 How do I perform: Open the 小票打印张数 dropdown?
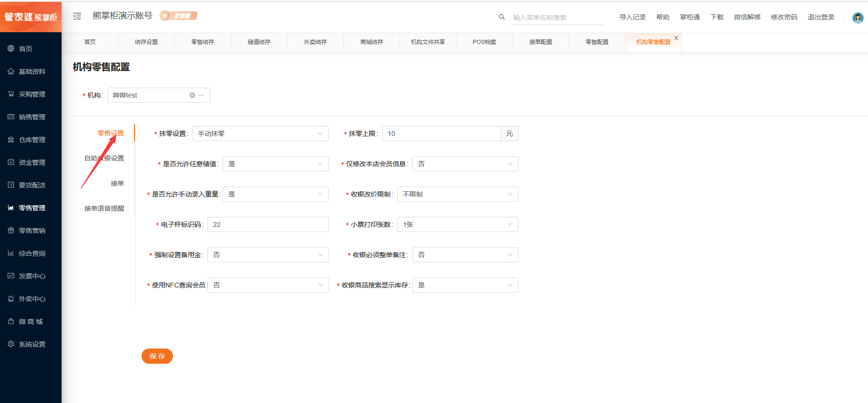click(458, 224)
